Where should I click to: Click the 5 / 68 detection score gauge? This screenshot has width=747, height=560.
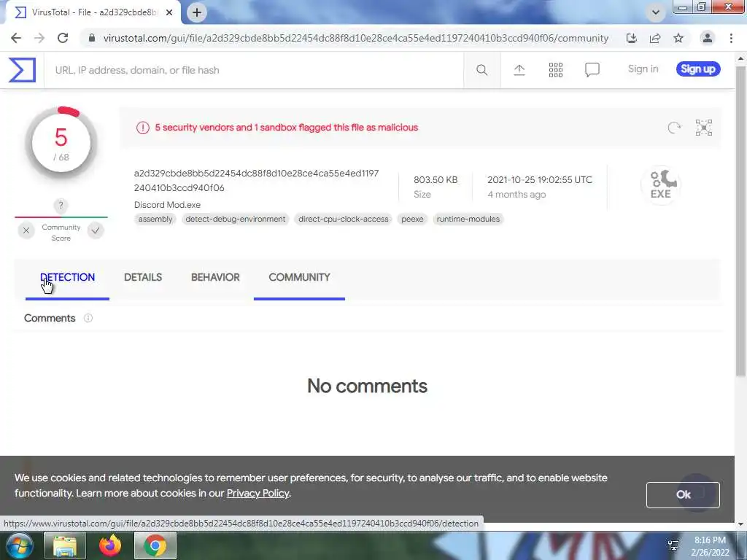(x=61, y=143)
